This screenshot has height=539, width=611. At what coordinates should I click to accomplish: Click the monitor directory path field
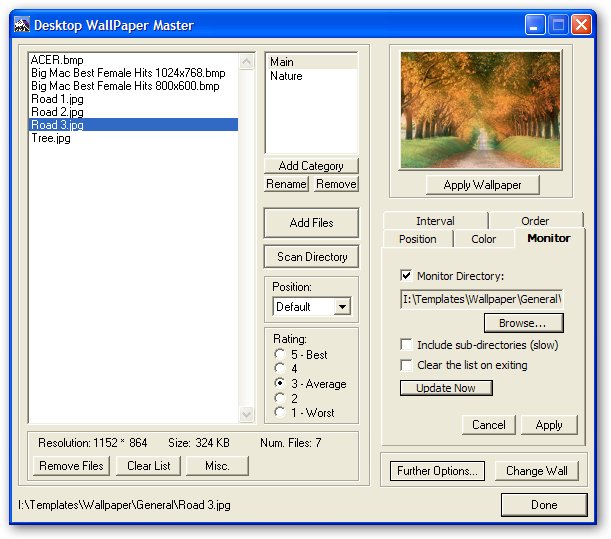coord(481,299)
